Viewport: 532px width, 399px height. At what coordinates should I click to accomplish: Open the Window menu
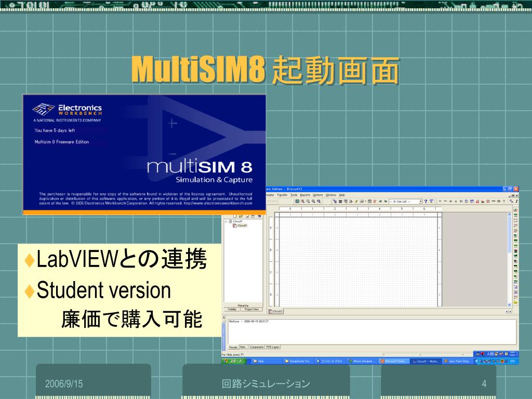(331, 195)
